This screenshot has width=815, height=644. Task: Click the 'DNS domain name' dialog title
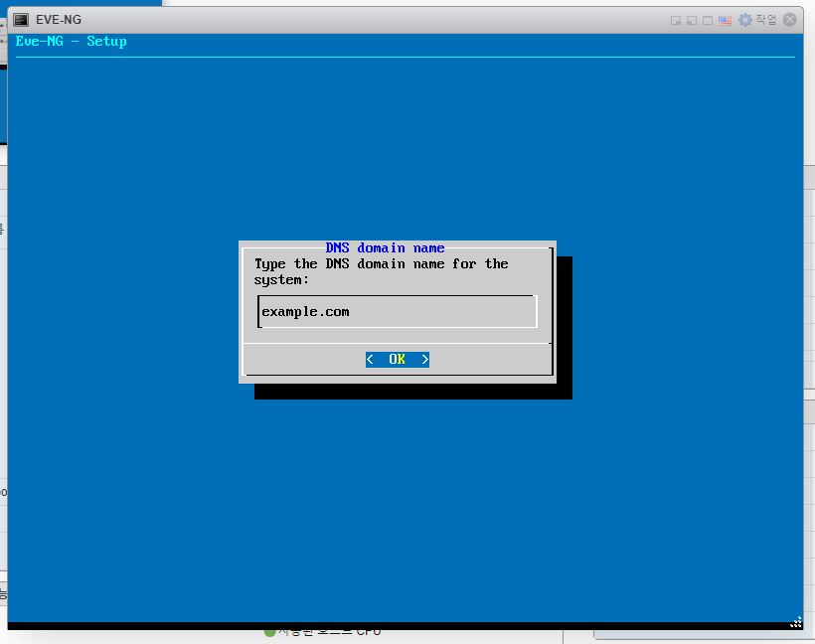386,247
